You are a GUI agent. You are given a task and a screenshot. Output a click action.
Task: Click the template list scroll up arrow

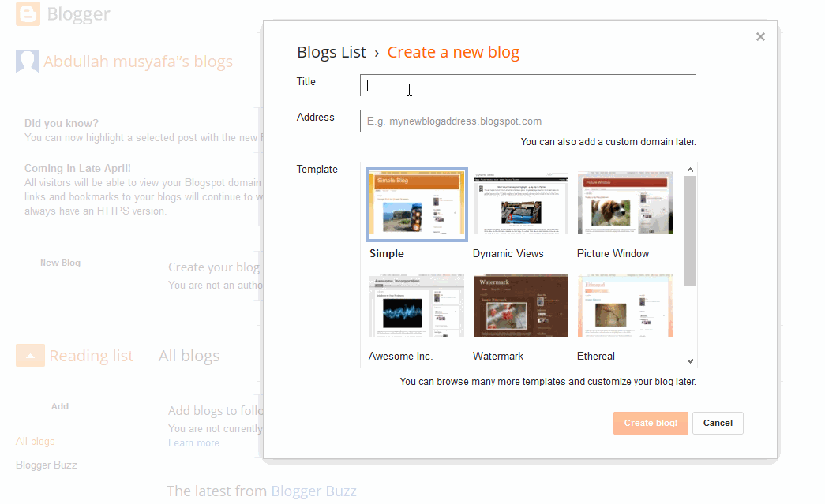[690, 170]
